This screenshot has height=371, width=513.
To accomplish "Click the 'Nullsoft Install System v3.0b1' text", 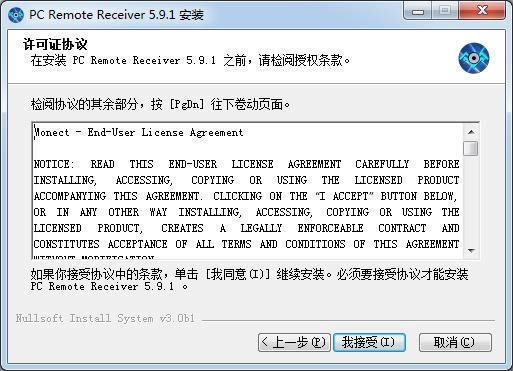I will point(105,318).
